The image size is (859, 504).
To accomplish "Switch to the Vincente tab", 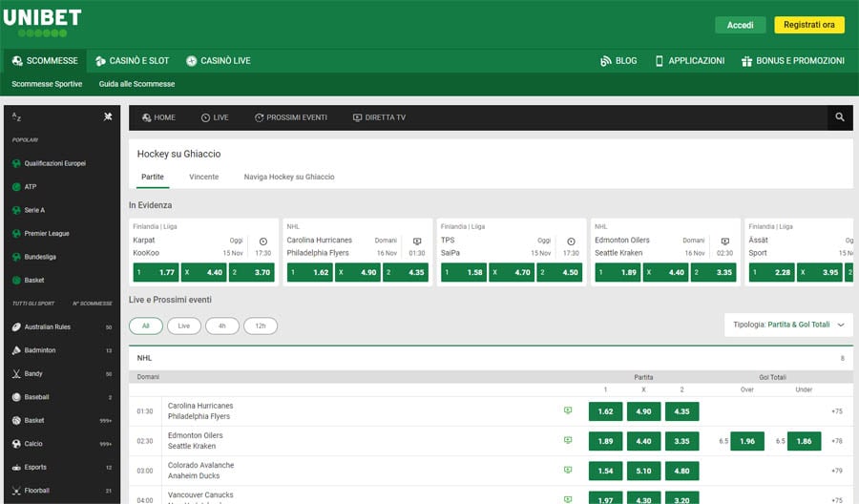I will pyautogui.click(x=204, y=177).
